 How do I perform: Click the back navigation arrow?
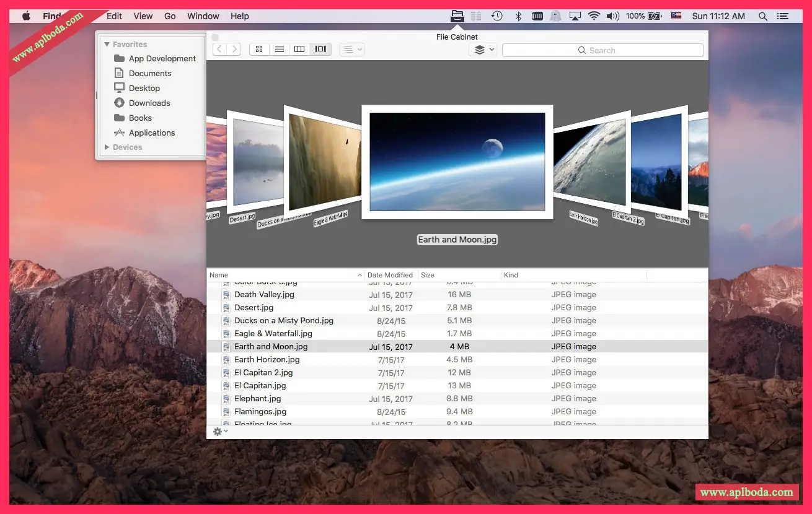219,50
